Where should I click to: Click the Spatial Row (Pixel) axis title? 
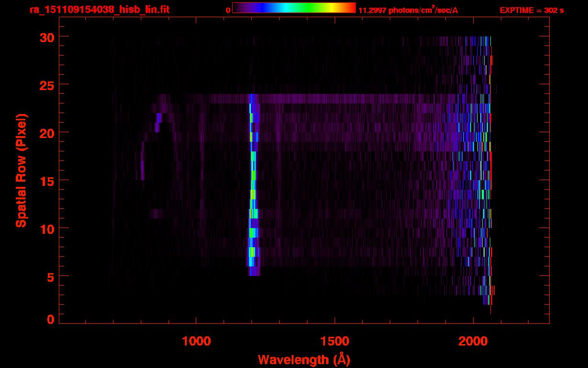(x=21, y=171)
